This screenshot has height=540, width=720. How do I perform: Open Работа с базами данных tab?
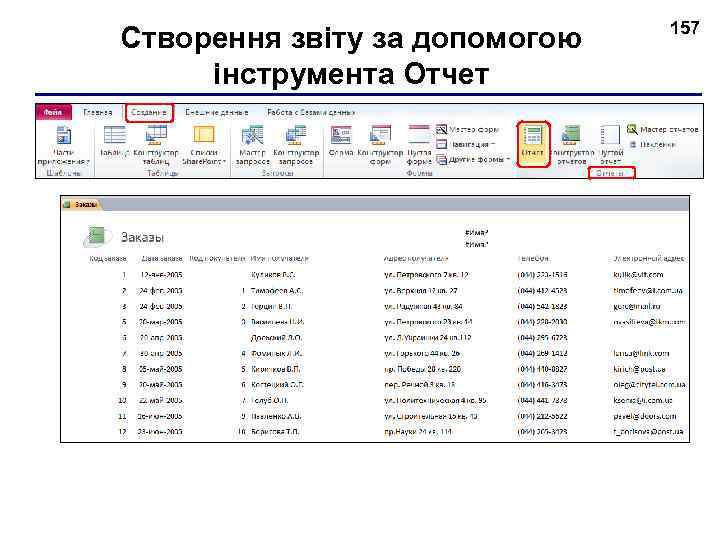pos(311,112)
